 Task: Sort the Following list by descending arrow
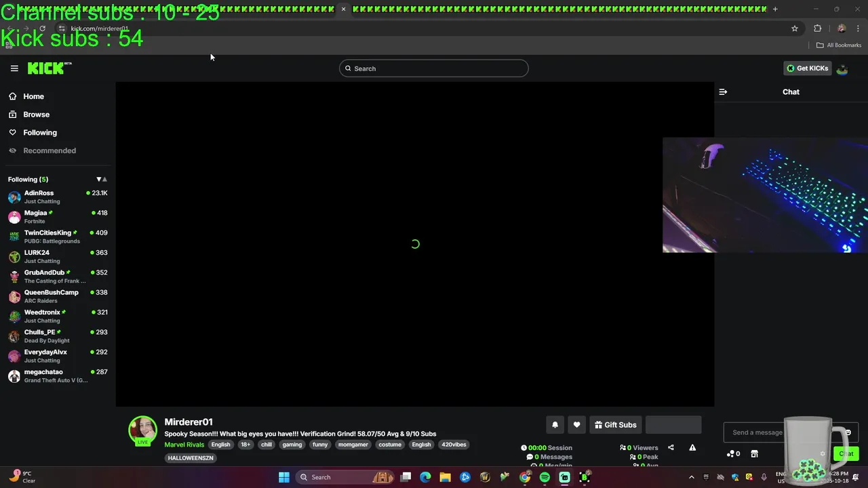[98, 180]
